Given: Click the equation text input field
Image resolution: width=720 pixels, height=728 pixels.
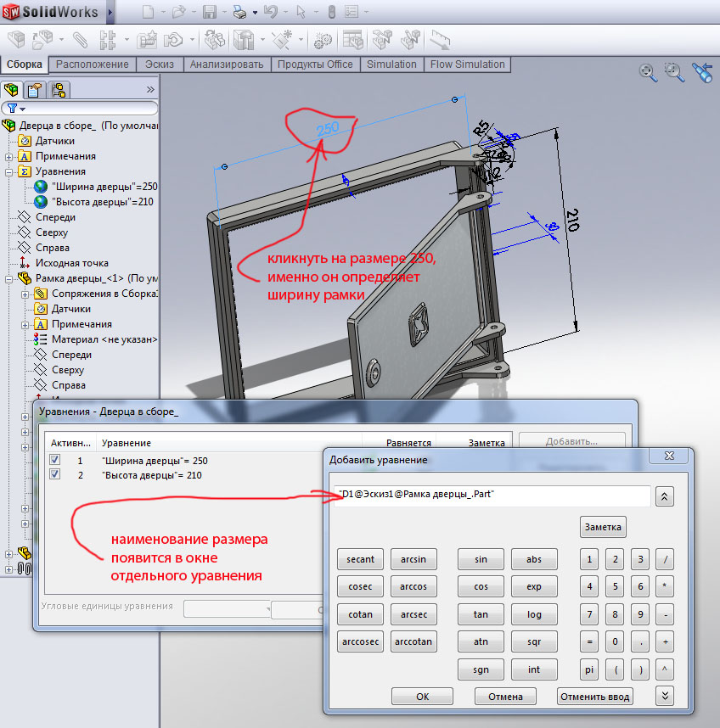Looking at the screenshot, I should pyautogui.click(x=491, y=495).
